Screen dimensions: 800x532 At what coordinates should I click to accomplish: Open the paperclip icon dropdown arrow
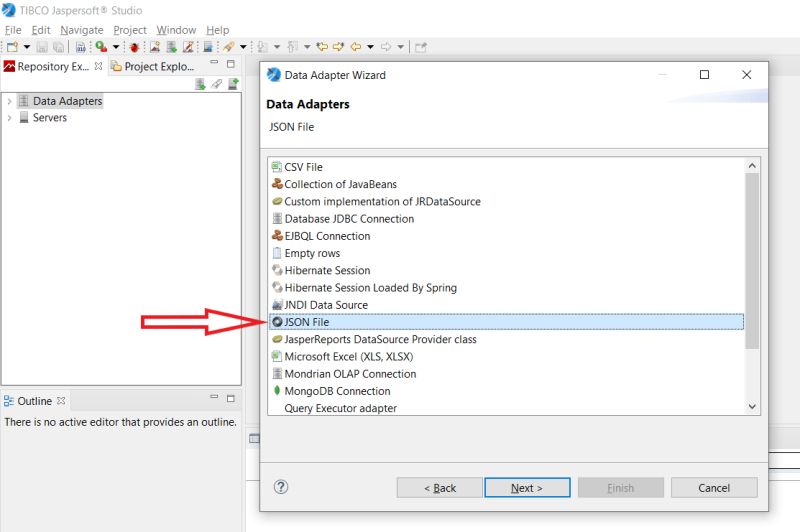coord(243,47)
